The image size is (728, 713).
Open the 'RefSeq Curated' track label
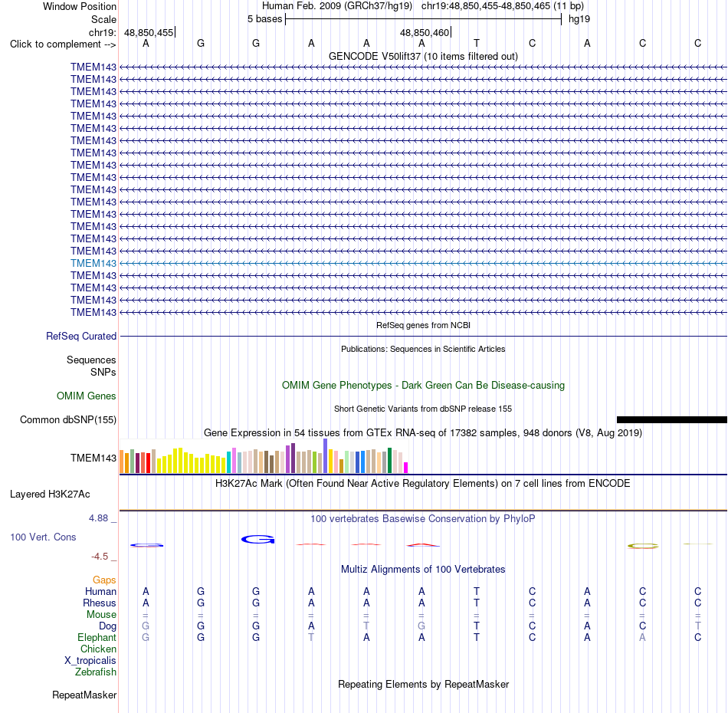click(81, 337)
